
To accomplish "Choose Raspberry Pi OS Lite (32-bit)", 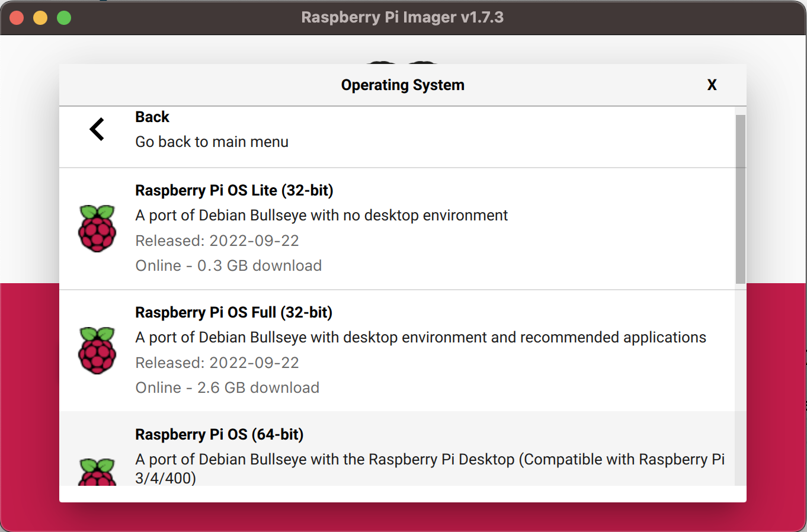I will tap(397, 229).
